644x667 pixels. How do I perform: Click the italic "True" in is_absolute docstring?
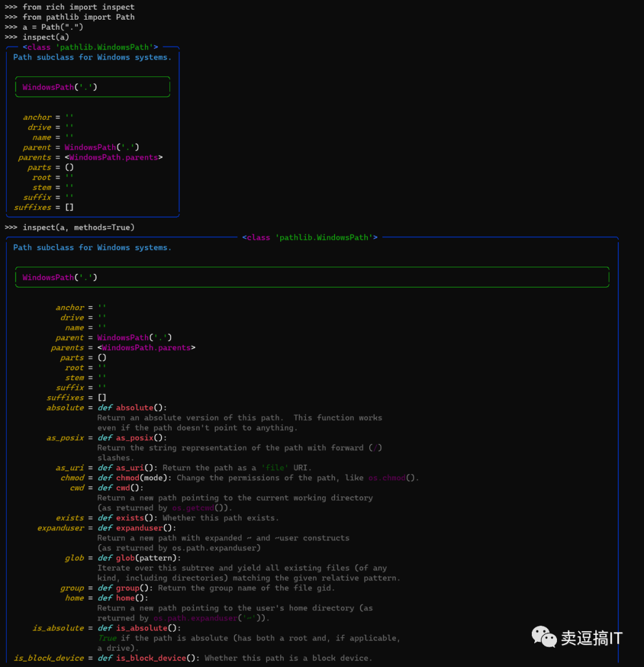tap(107, 638)
